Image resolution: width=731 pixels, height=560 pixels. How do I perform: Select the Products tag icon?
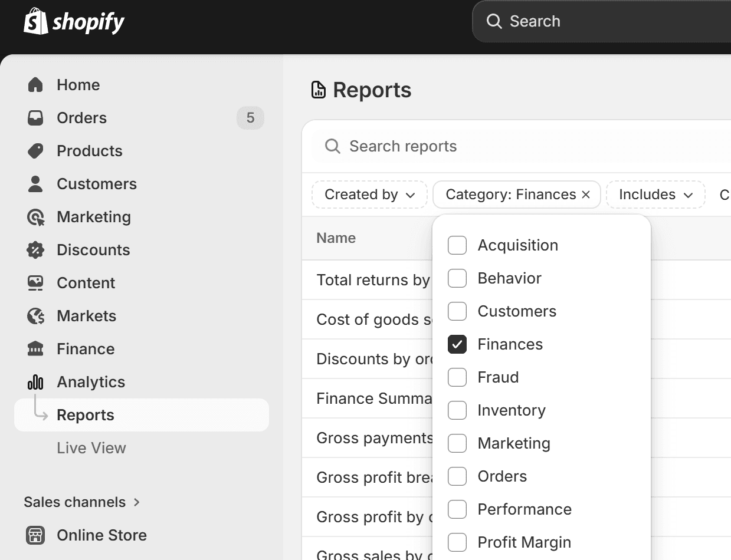[x=35, y=150]
